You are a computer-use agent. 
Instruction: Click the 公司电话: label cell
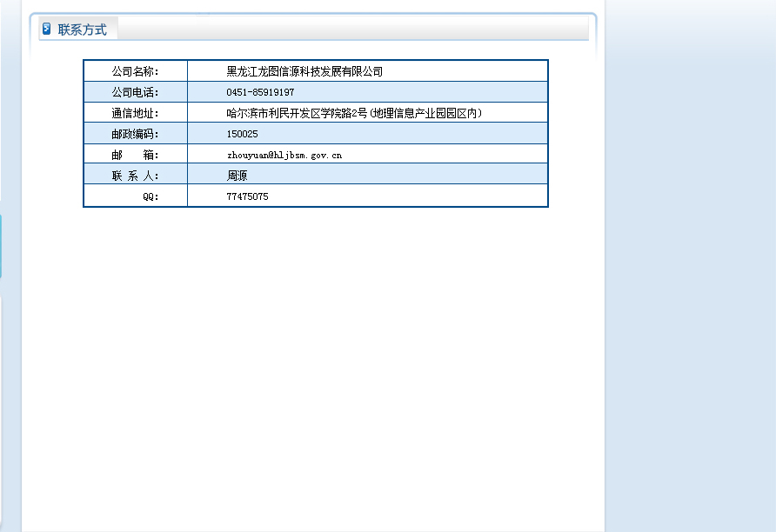click(136, 92)
